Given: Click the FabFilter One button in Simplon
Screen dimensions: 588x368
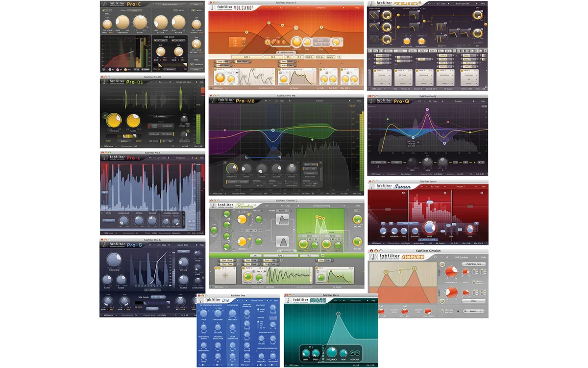Looking at the screenshot, I should click(474, 264).
